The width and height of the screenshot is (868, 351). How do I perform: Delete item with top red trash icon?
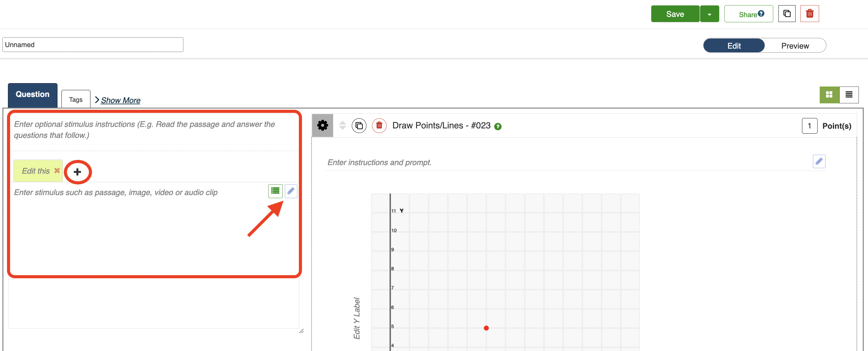click(809, 14)
